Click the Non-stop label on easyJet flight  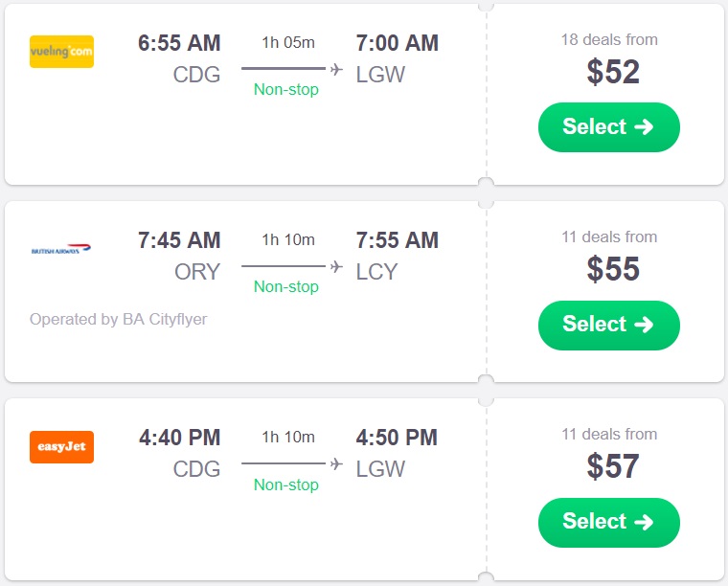[285, 485]
